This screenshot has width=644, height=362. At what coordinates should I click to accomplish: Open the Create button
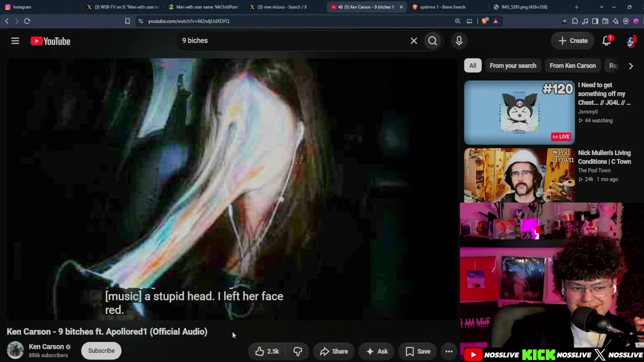point(573,41)
